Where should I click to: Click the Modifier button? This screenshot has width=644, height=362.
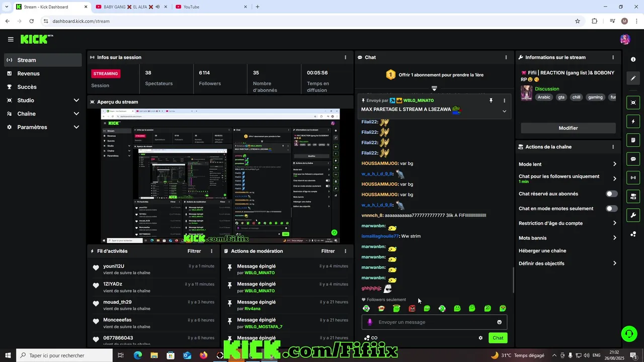tap(568, 128)
